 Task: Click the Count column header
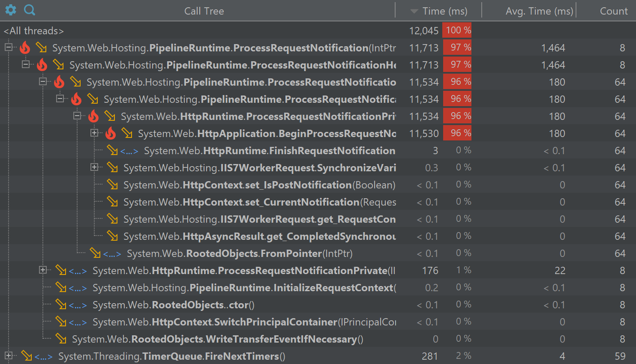tap(613, 11)
